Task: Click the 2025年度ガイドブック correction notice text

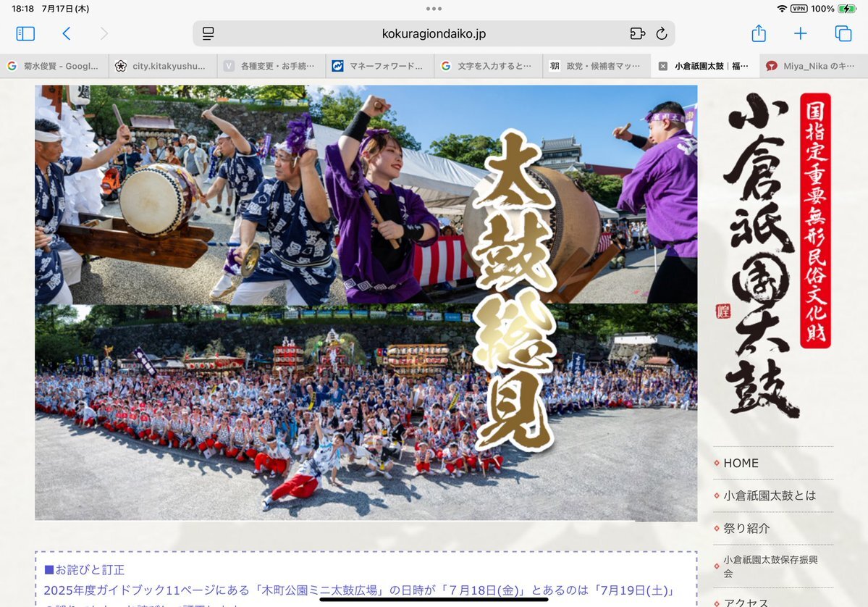Action: (360, 591)
